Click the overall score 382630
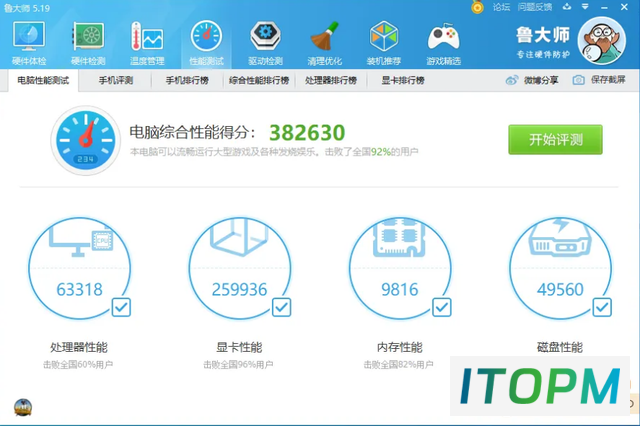The image size is (640, 426). 307,132
